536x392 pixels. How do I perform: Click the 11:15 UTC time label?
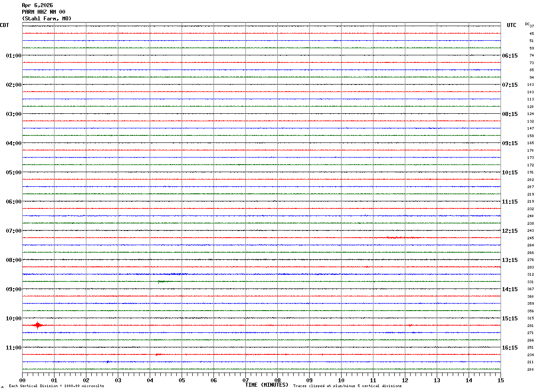[510, 202]
